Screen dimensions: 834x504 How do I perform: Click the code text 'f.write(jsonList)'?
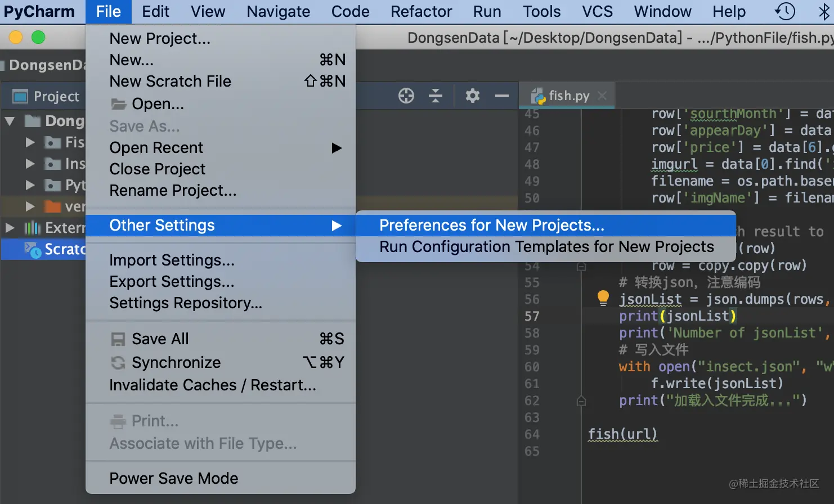(717, 384)
